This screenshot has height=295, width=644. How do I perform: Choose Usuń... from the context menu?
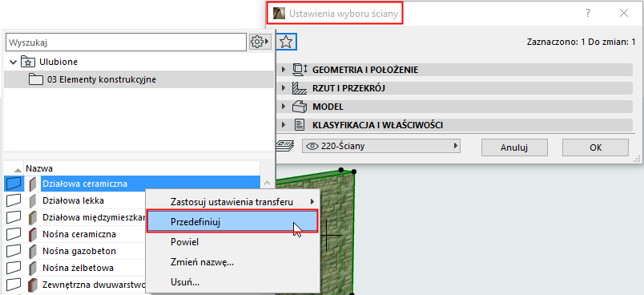click(x=233, y=282)
